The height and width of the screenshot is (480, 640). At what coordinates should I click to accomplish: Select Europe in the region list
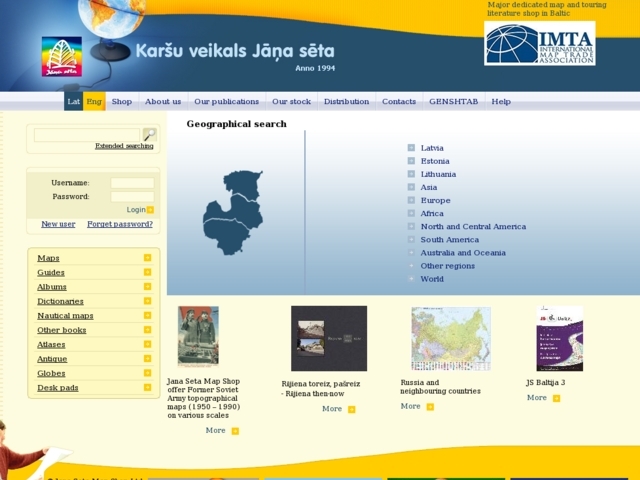click(x=436, y=200)
